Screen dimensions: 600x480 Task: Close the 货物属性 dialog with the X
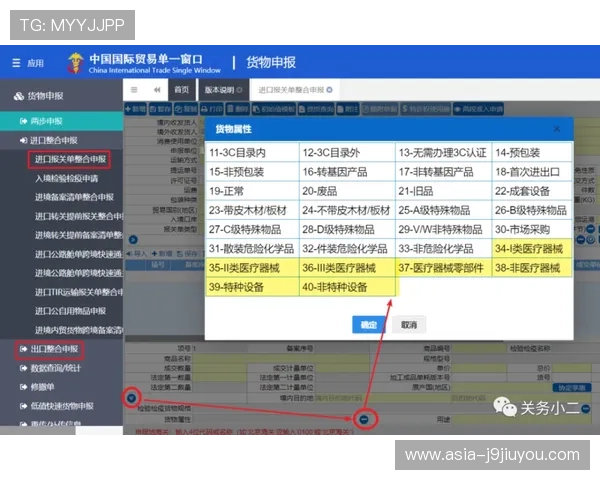click(557, 129)
